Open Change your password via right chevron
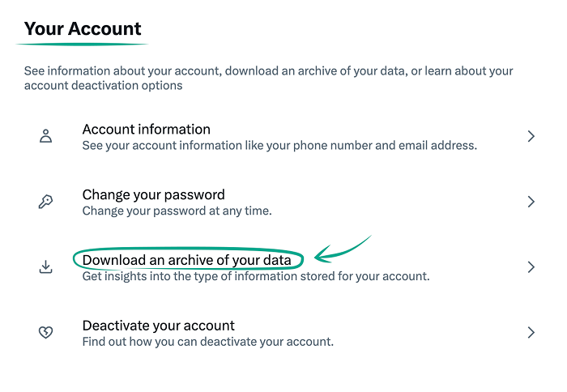567x392 pixels. click(531, 202)
